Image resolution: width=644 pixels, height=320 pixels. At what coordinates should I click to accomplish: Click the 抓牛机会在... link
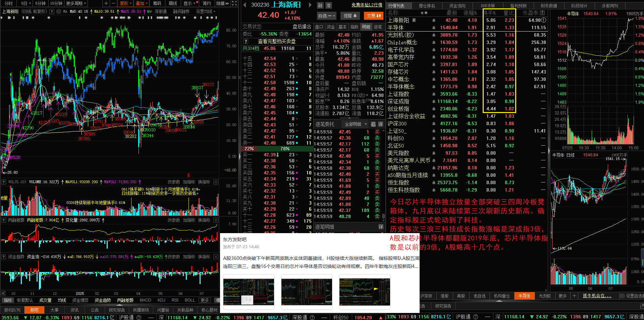point(597,296)
